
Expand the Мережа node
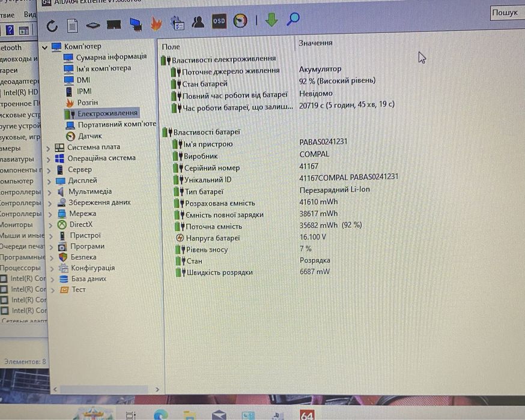click(50, 215)
